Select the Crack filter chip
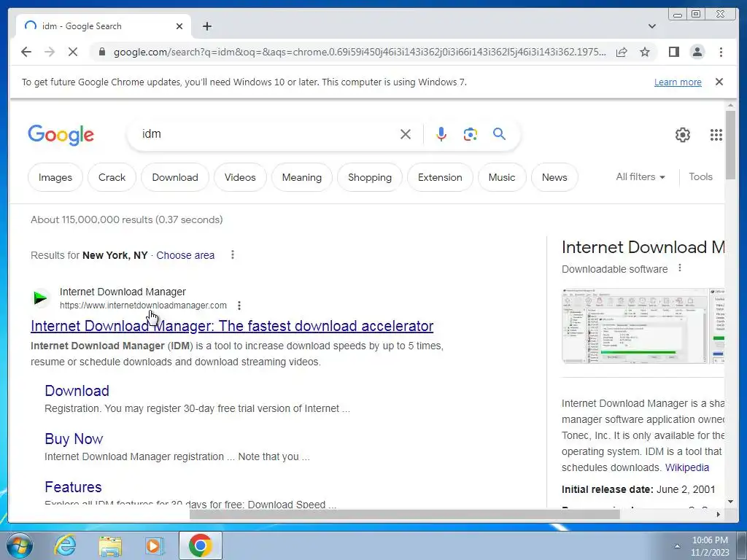The height and width of the screenshot is (560, 747). pos(112,177)
